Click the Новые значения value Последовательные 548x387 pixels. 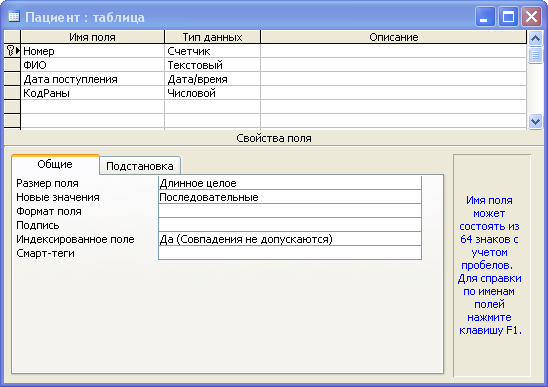tap(290, 197)
